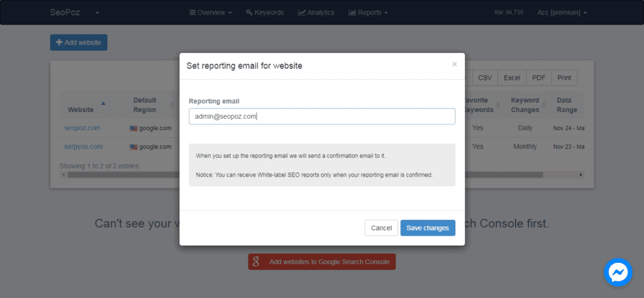The height and width of the screenshot is (298, 644).
Task: Open the Analytics page
Action: click(316, 13)
